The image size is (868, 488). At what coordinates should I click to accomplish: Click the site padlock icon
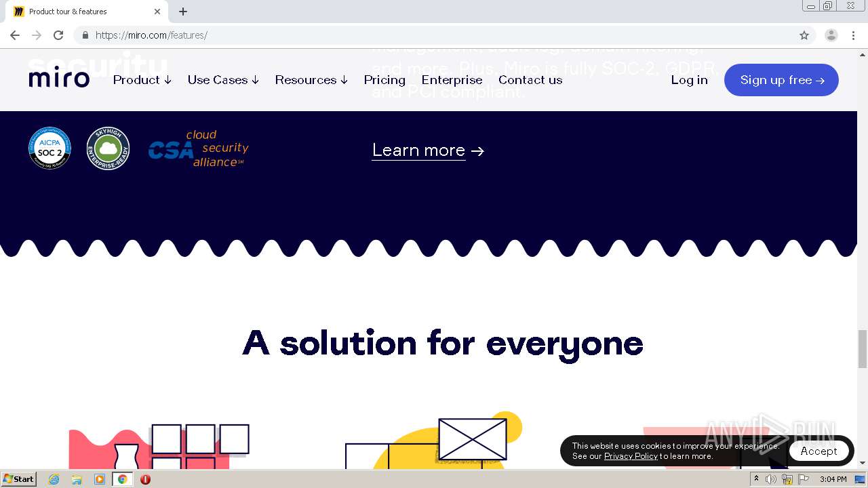[85, 35]
